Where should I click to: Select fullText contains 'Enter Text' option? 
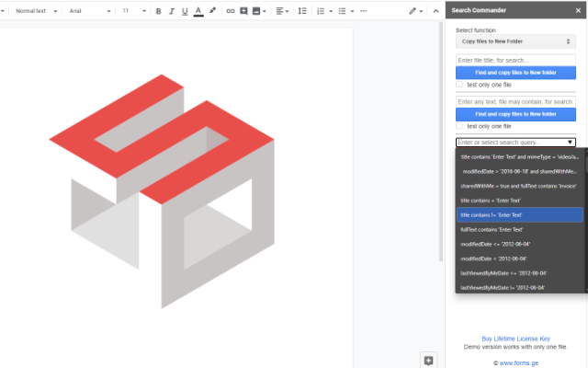520,230
